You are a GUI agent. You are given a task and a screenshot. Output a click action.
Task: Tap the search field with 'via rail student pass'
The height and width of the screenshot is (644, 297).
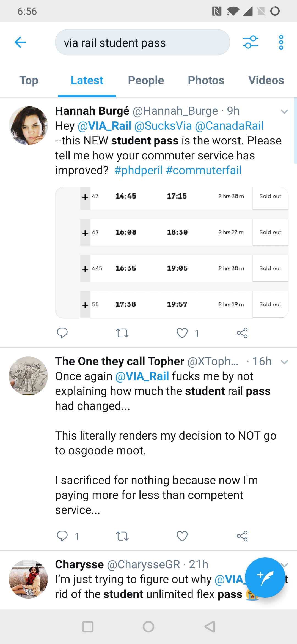click(142, 43)
